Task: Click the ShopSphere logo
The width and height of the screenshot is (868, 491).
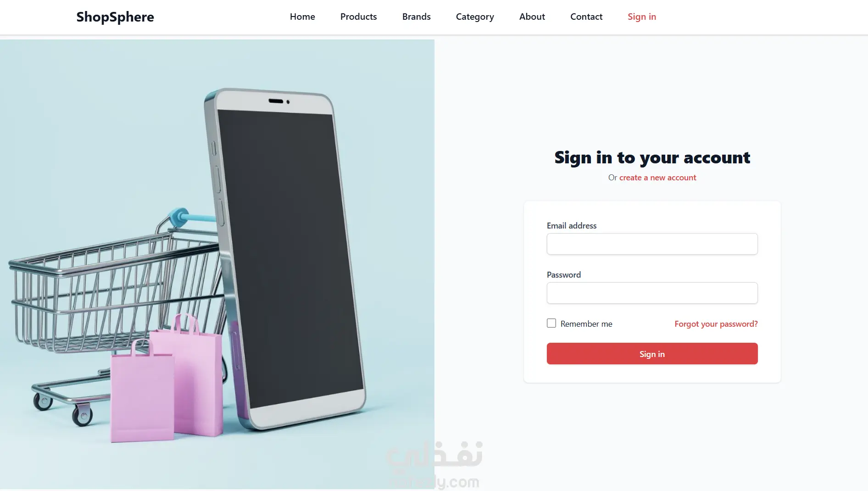Action: pos(115,17)
